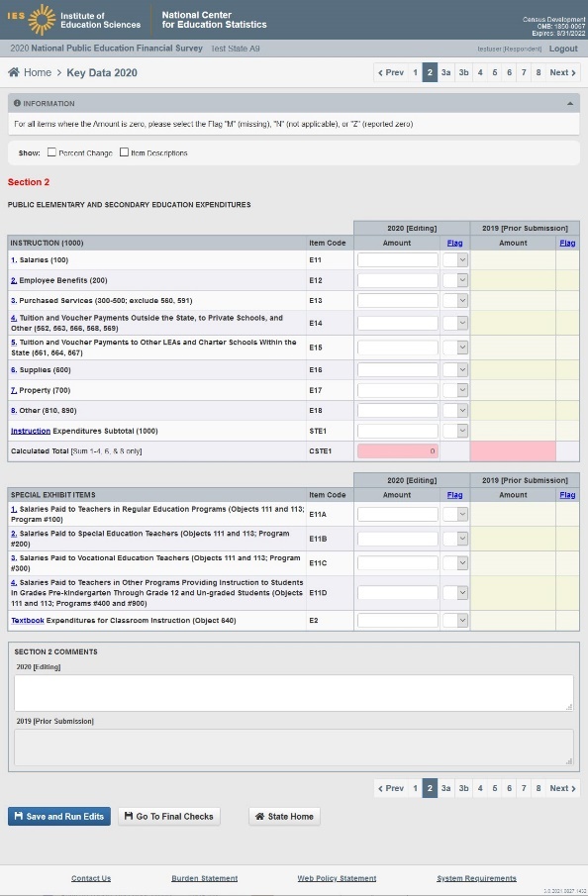Screen dimensions: 588x896
Task: Click the Home house icon in breadcrumb
Action: point(13,72)
